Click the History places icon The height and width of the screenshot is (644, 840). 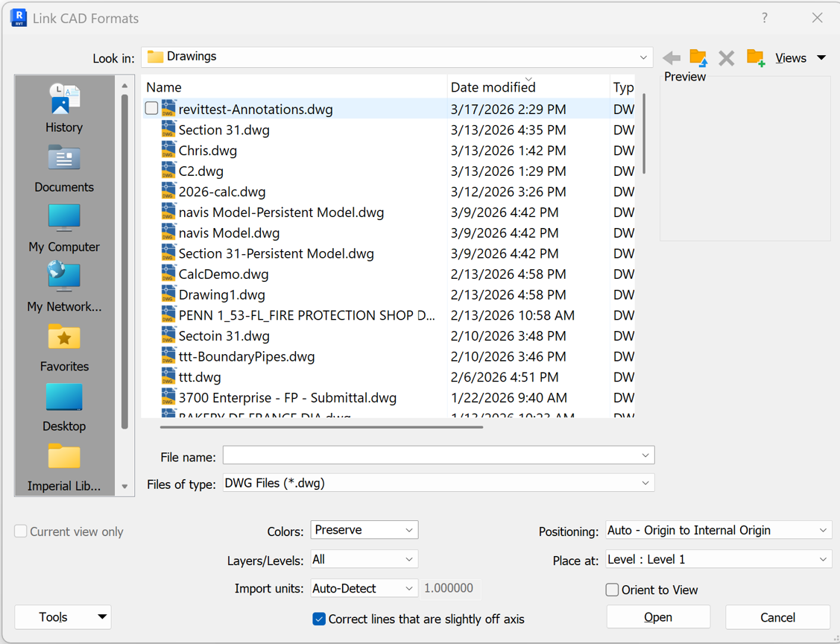(64, 100)
